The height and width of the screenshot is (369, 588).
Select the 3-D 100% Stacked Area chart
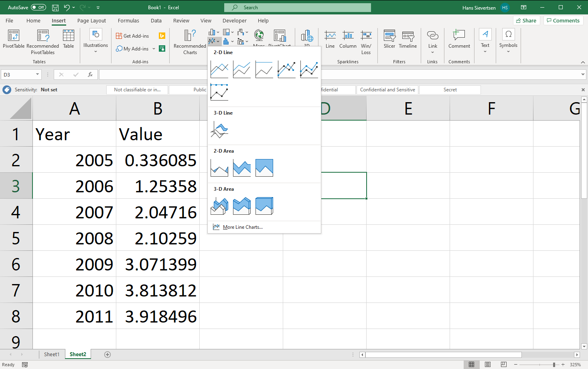[264, 206]
